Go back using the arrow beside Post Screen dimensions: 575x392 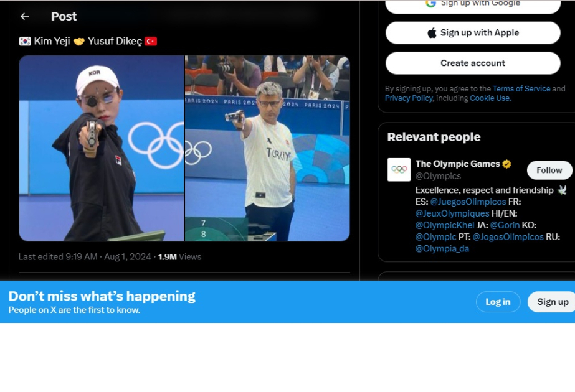pyautogui.click(x=24, y=16)
